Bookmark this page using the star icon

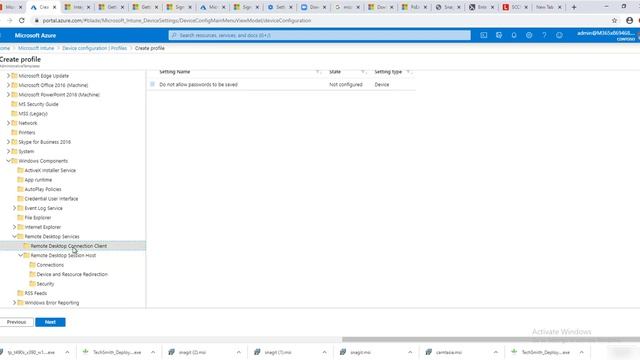[x=614, y=20]
